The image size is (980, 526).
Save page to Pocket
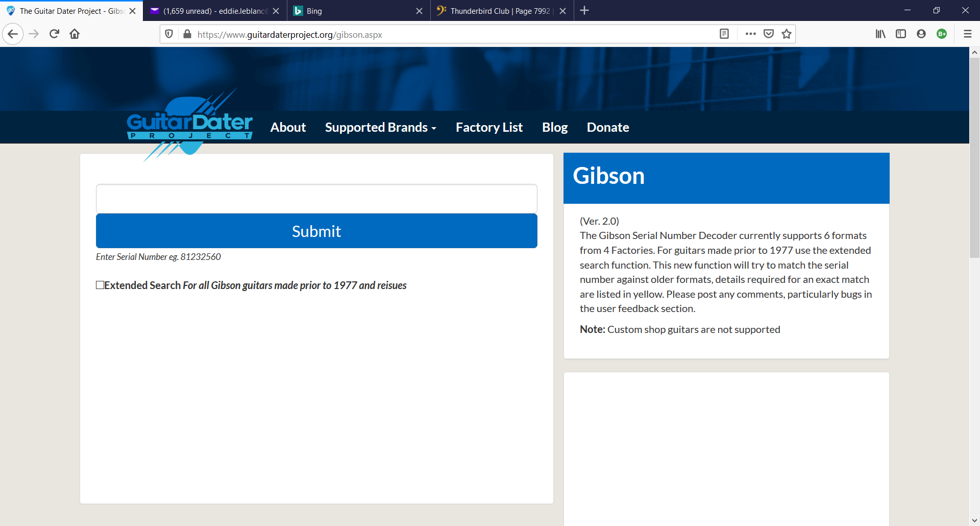pos(769,34)
